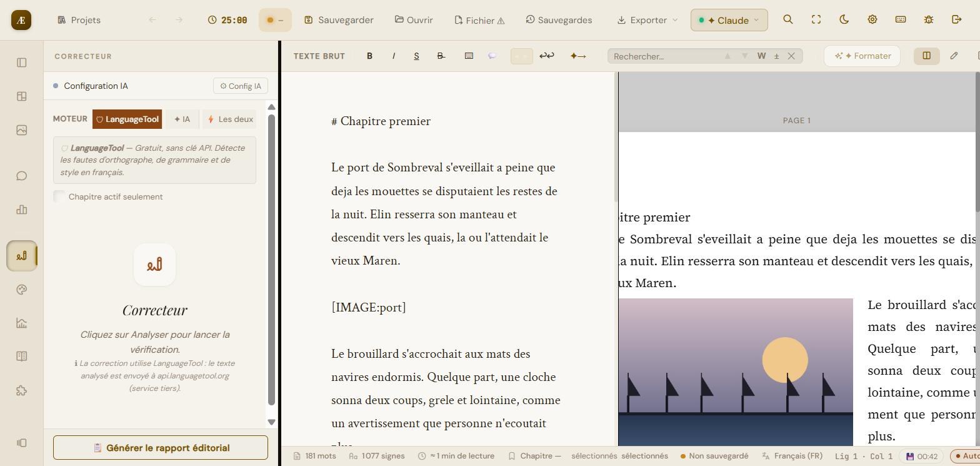
Task: Click the double return arrows icon
Action: point(546,56)
